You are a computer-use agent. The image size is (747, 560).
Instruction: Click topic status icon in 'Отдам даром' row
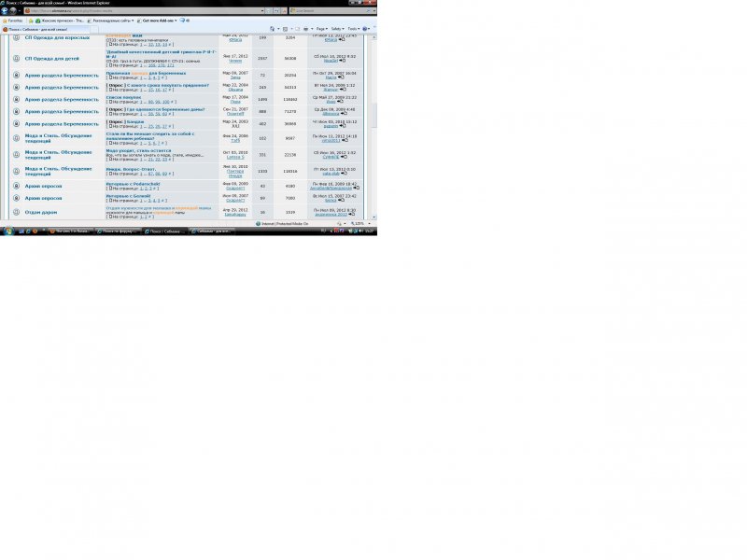click(x=16, y=213)
